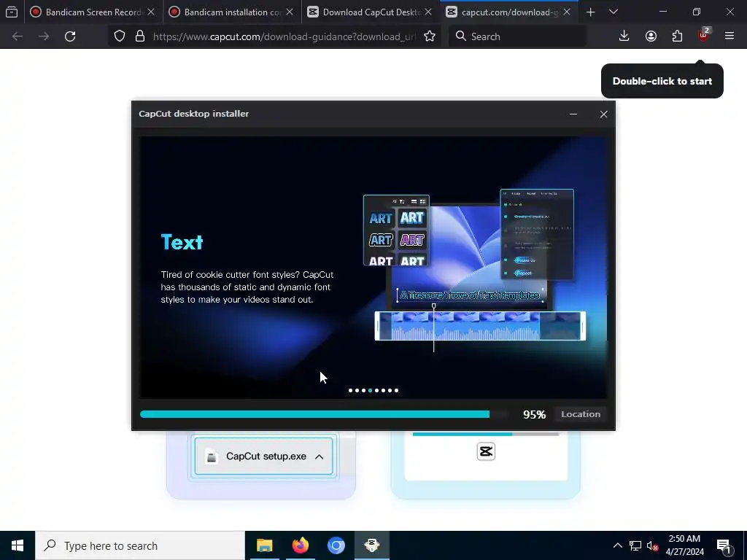This screenshot has height=560, width=747.
Task: Click the audio waveform timeline illustration
Action: 480,326
